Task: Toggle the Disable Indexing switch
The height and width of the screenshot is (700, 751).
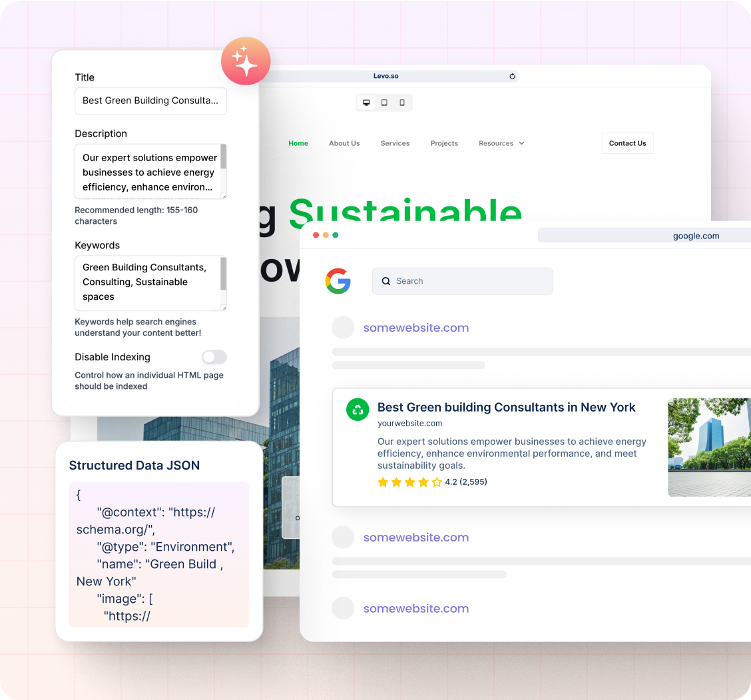Action: (x=214, y=358)
